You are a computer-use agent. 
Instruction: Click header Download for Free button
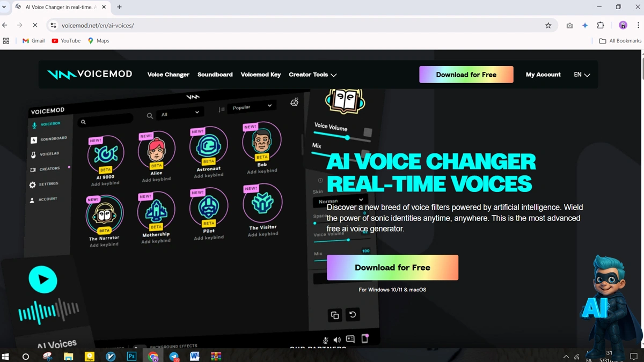pyautogui.click(x=466, y=75)
